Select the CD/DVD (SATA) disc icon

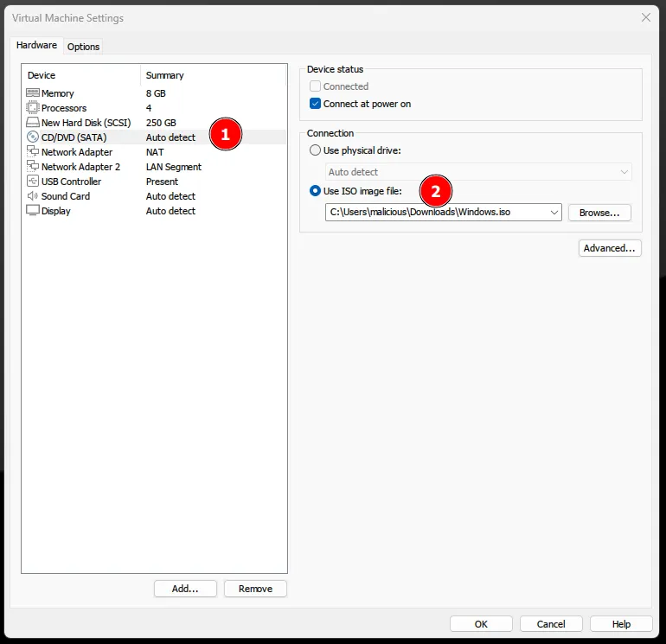33,137
